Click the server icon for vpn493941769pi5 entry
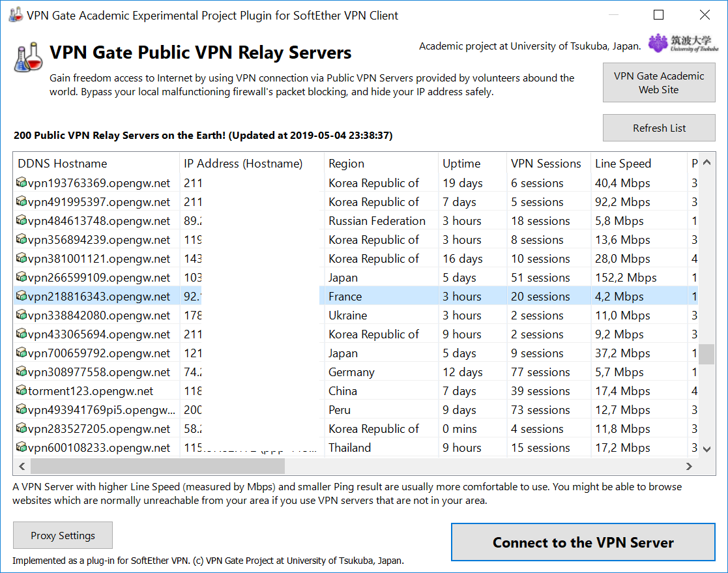728x573 pixels. point(22,409)
